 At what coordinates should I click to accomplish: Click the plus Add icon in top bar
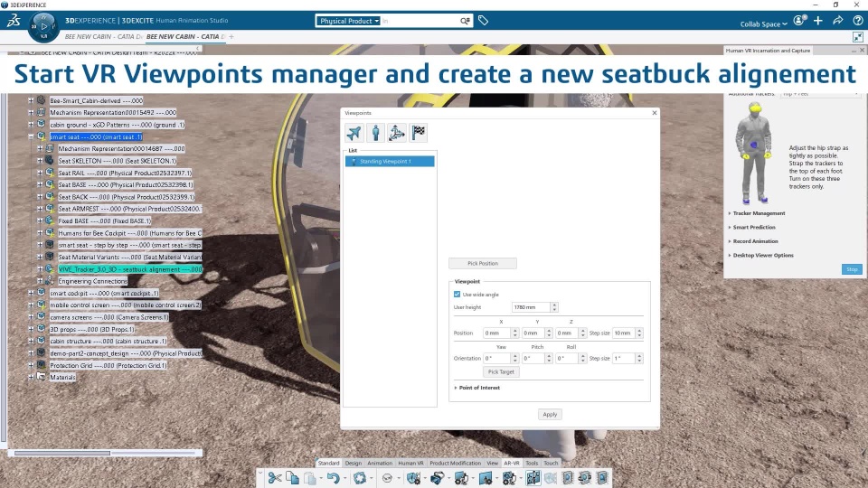(x=818, y=21)
